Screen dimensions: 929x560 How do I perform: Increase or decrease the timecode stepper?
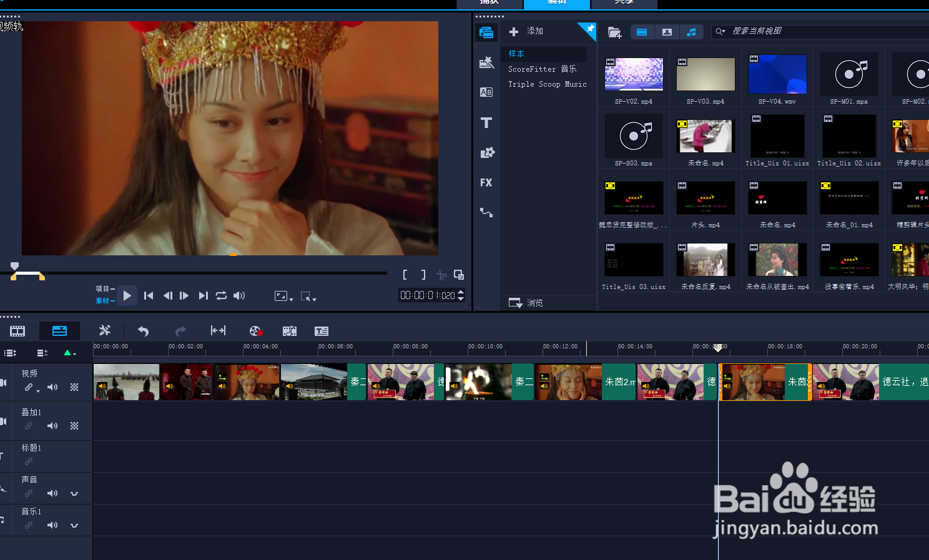pyautogui.click(x=461, y=295)
